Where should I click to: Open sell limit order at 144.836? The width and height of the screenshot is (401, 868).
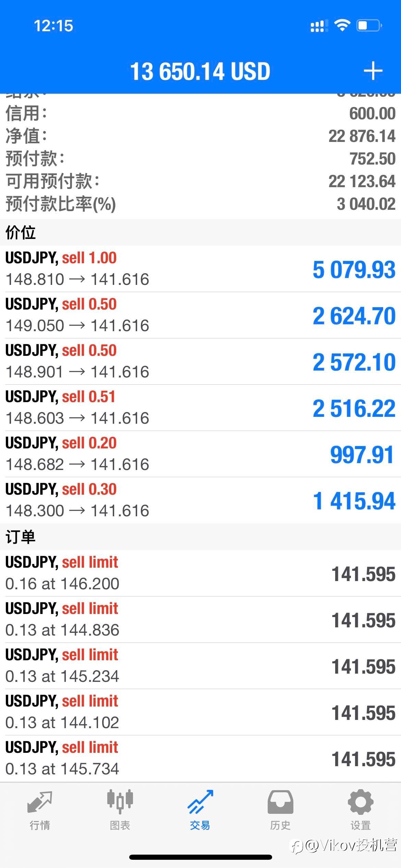click(x=200, y=619)
